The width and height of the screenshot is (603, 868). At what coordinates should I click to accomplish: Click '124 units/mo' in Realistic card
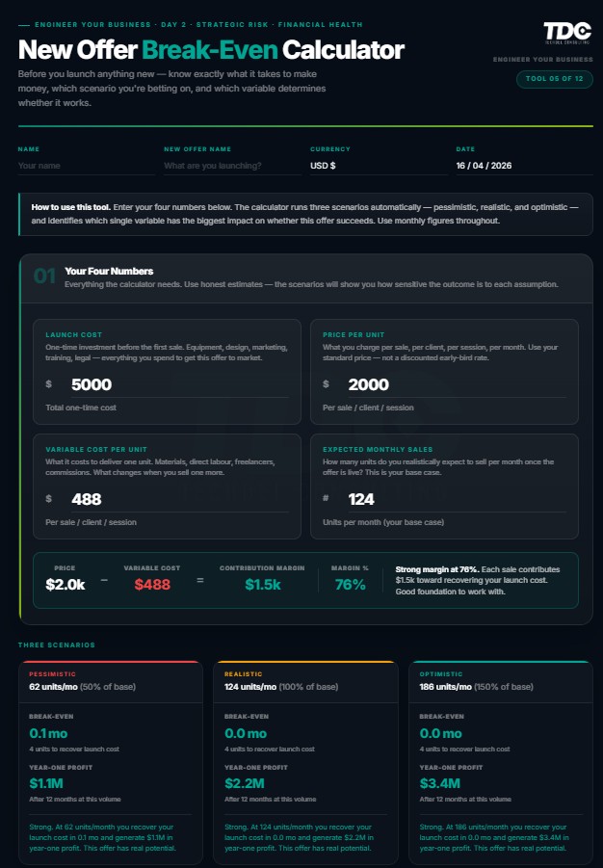[250, 687]
